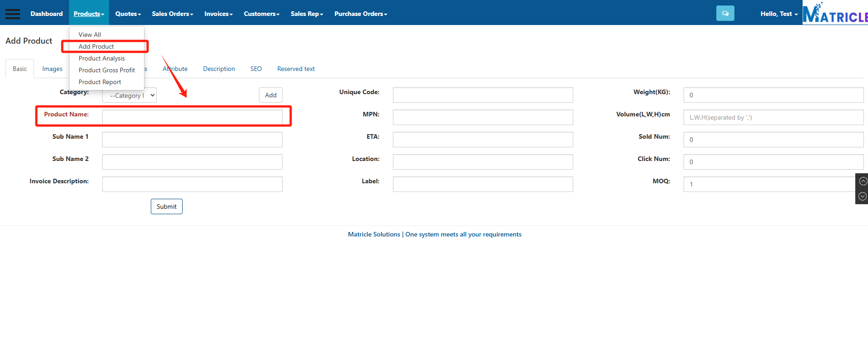Open the Purchase Orders dropdown
The height and width of the screenshot is (352, 868).
point(361,14)
